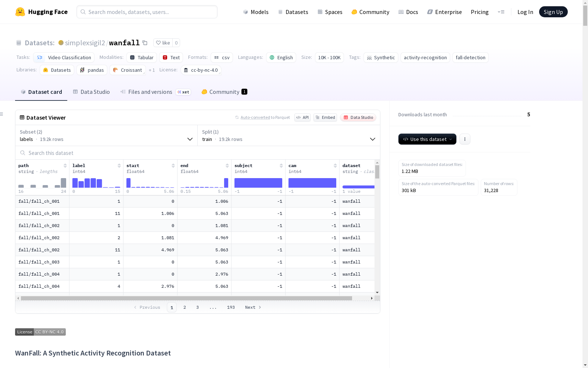Screen dimensions: 588x368
Task: Sort the cam column with its sort arrows
Action: (335, 166)
